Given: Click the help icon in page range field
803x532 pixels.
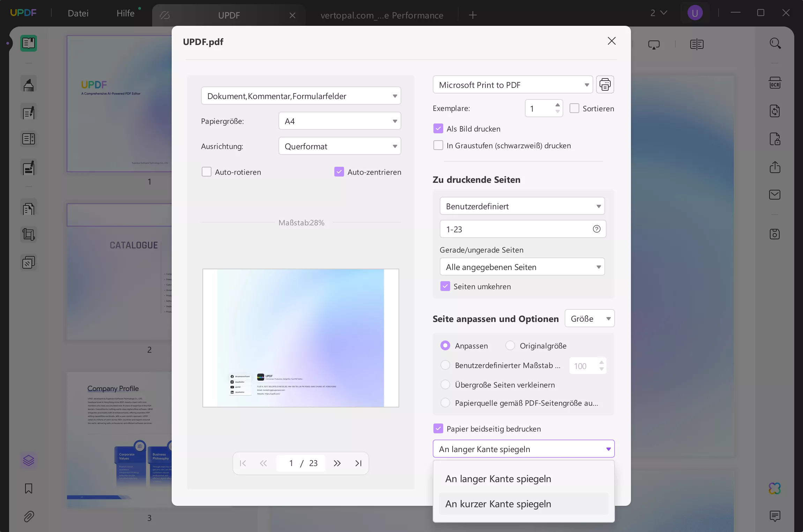Looking at the screenshot, I should (596, 229).
